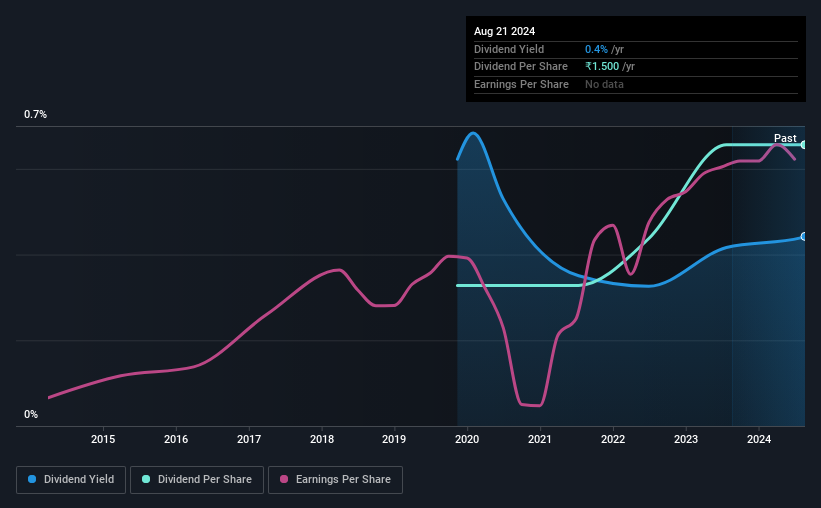
Task: Click the 'Aug 21 2024' tooltip date
Action: pyautogui.click(x=505, y=32)
